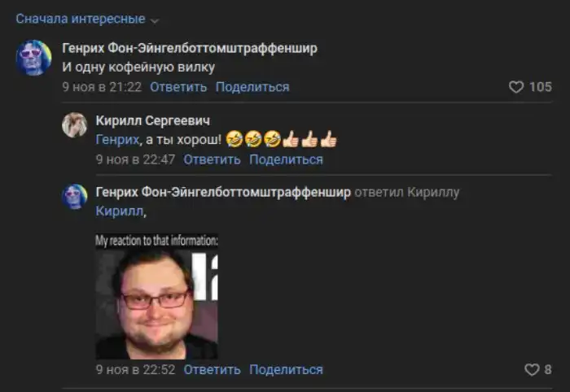Like the meme reply with 8 likes
This screenshot has height=392, width=570.
click(532, 370)
